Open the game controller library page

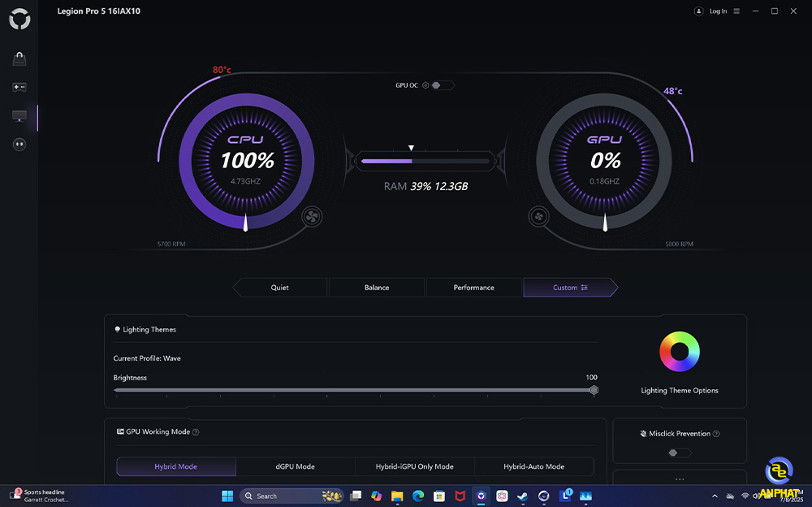coord(19,87)
